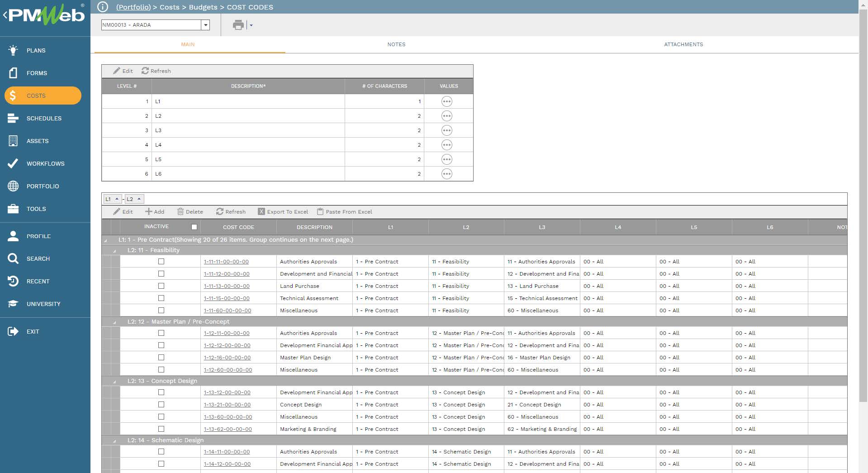Check inactive box for 1-14-11-00-00-00

coord(161,452)
